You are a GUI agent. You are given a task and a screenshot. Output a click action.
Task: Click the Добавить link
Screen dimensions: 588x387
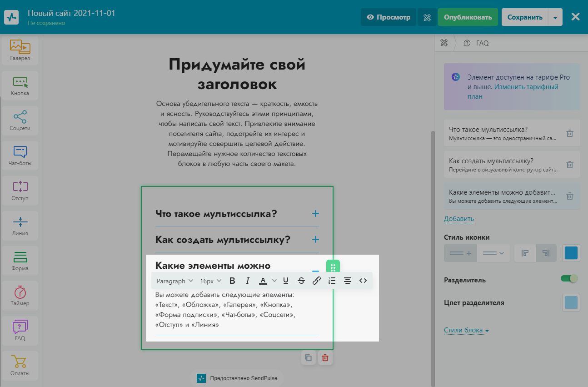point(458,219)
